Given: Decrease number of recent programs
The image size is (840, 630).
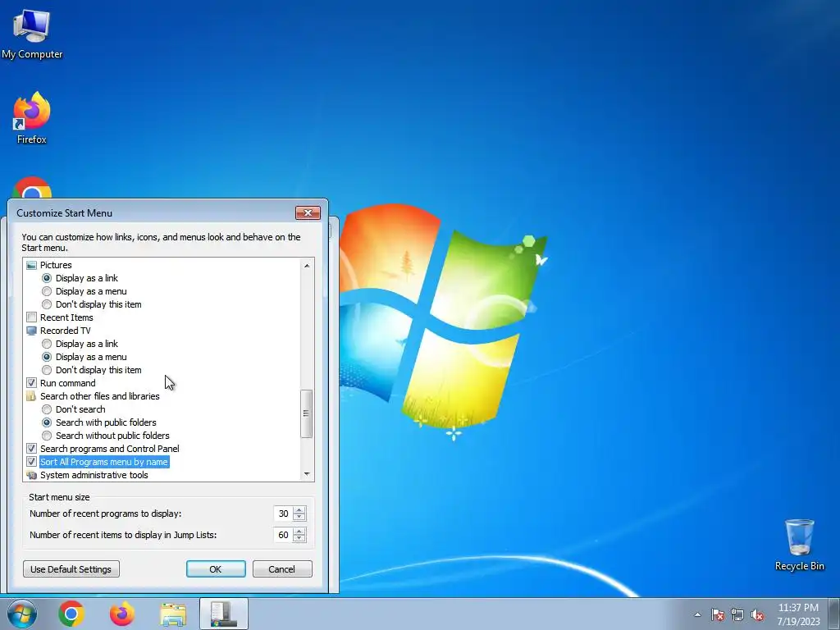Looking at the screenshot, I should tap(299, 518).
